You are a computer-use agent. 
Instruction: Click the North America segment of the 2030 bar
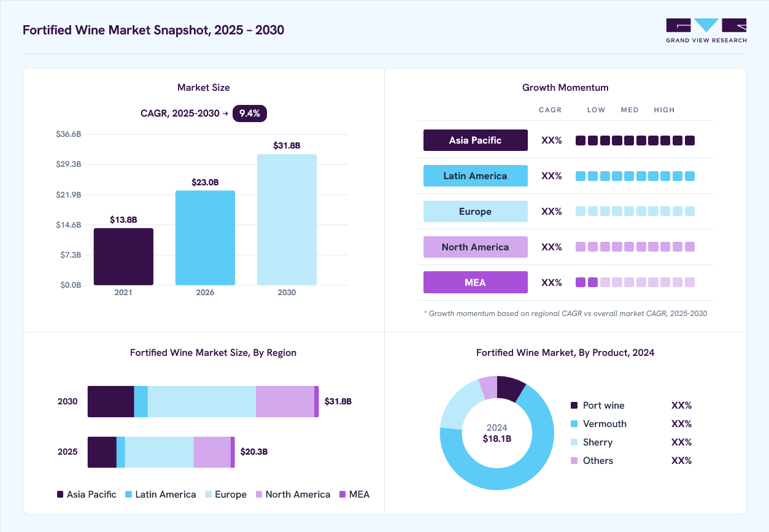[x=285, y=401]
